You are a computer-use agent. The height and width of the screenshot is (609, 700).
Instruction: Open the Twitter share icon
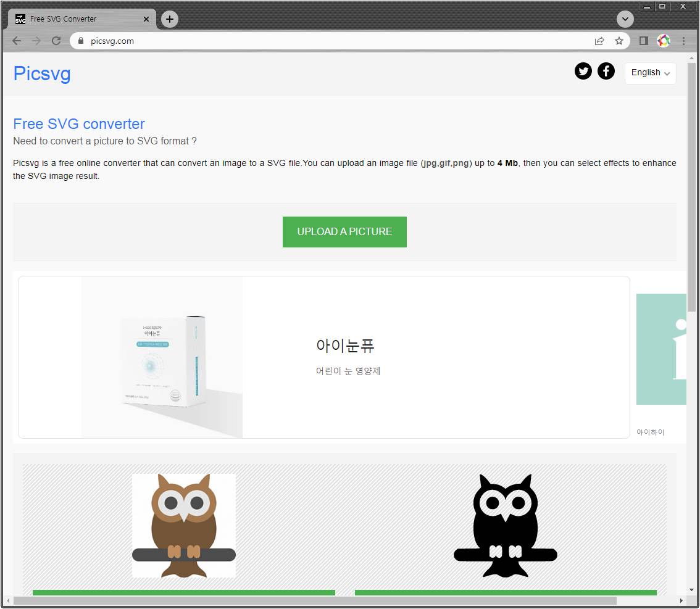click(583, 72)
